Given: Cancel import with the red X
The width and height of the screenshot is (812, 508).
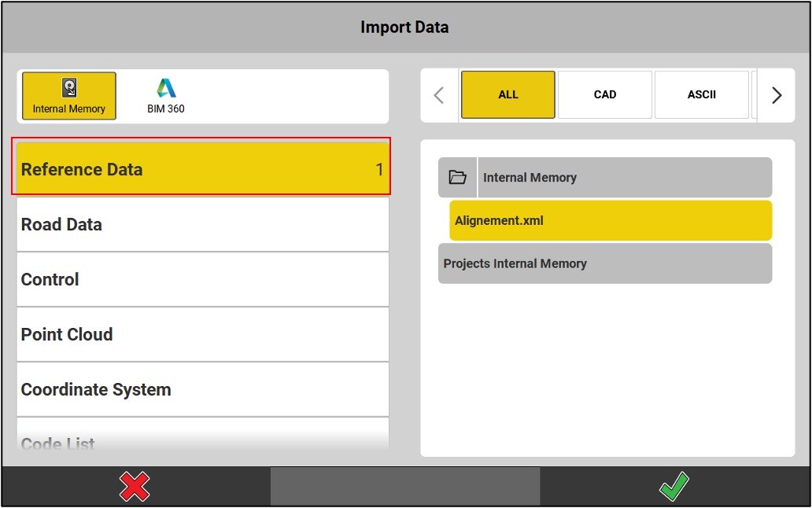Looking at the screenshot, I should (x=135, y=487).
